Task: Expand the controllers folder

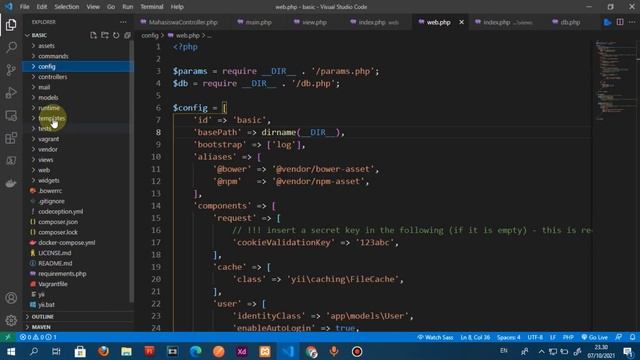Action: (78, 77)
